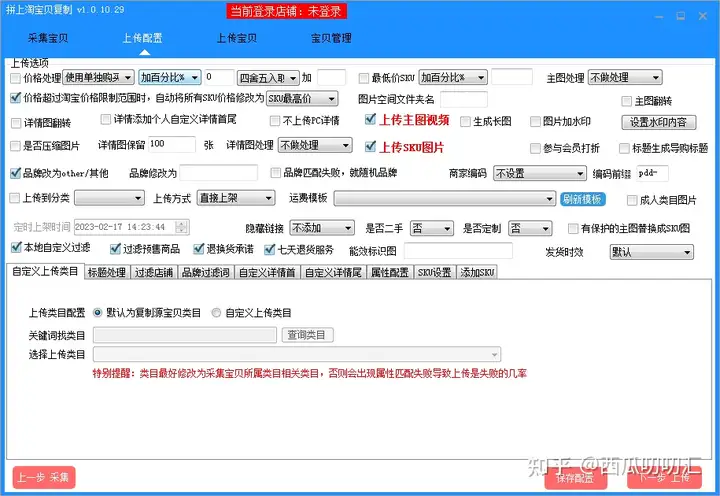The width and height of the screenshot is (720, 496).
Task: Select the 自定义上传类目 radio button
Action: click(x=216, y=313)
